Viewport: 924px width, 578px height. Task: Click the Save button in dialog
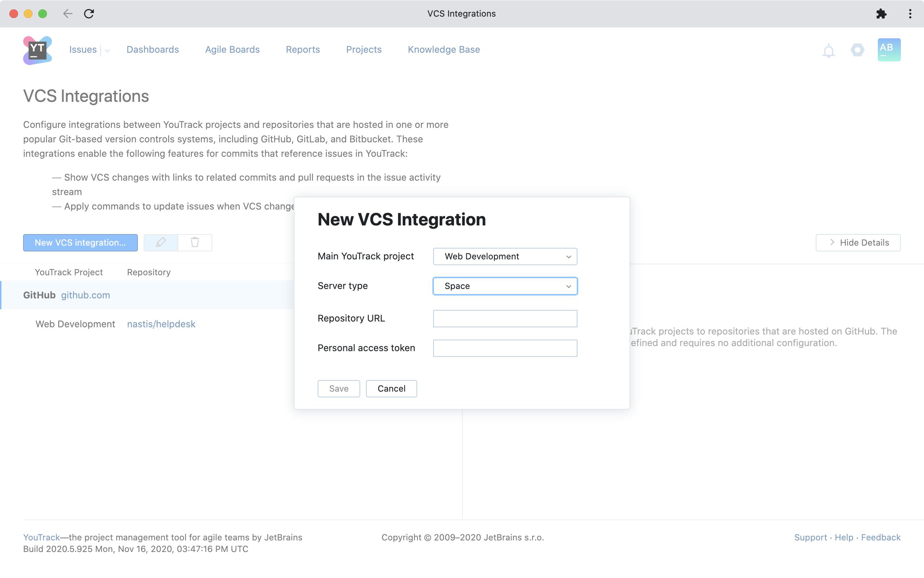pos(339,388)
